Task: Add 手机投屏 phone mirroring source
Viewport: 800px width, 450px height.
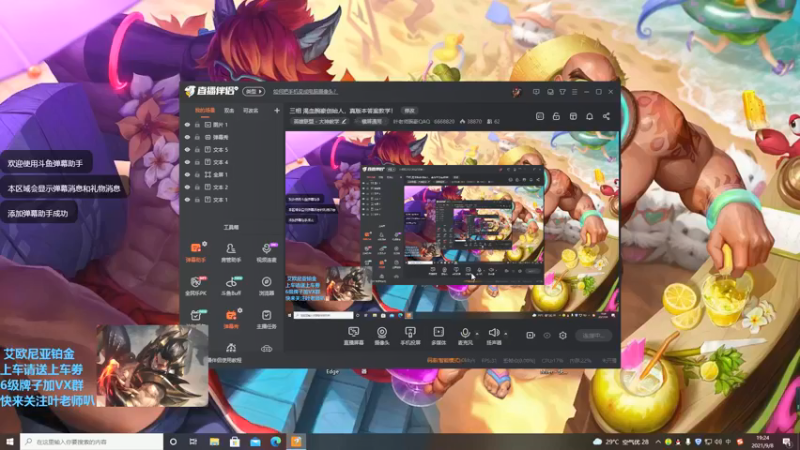Action: coord(410,336)
